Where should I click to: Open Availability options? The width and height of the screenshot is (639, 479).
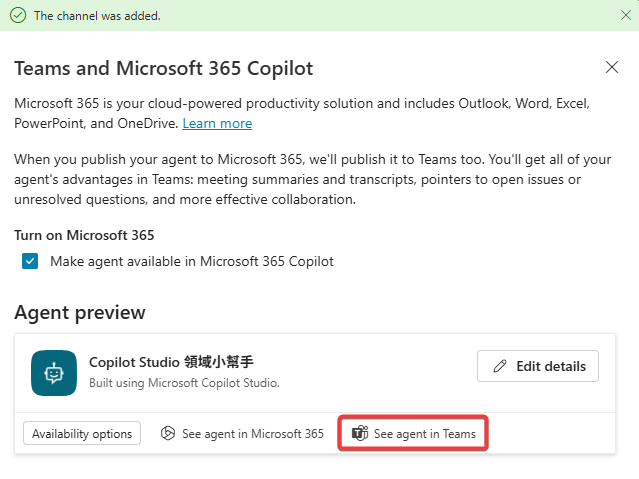82,434
